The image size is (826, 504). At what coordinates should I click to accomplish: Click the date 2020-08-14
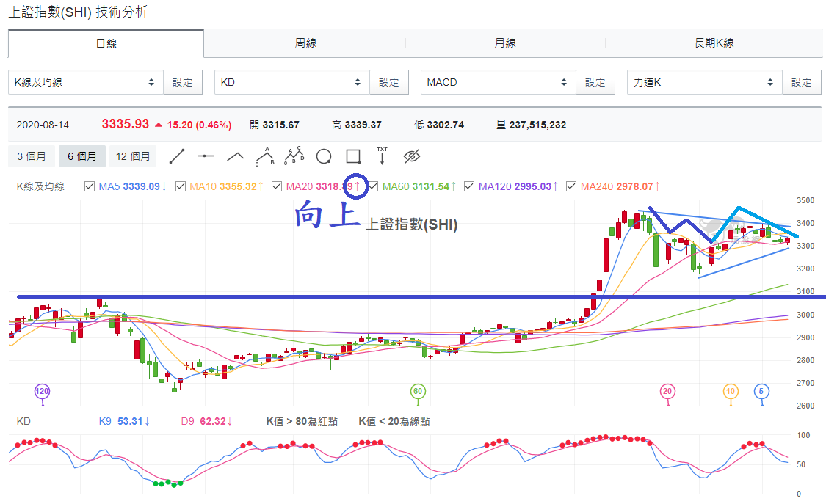pyautogui.click(x=43, y=125)
